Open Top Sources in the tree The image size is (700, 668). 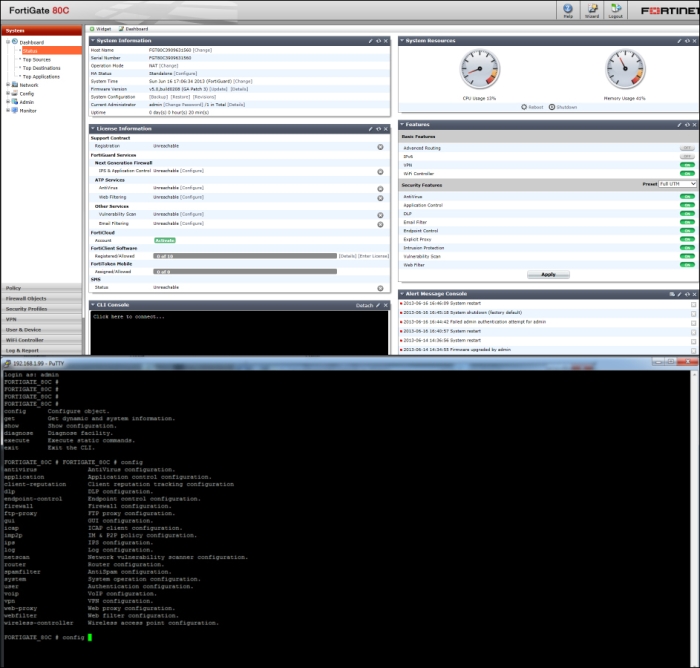37,59
